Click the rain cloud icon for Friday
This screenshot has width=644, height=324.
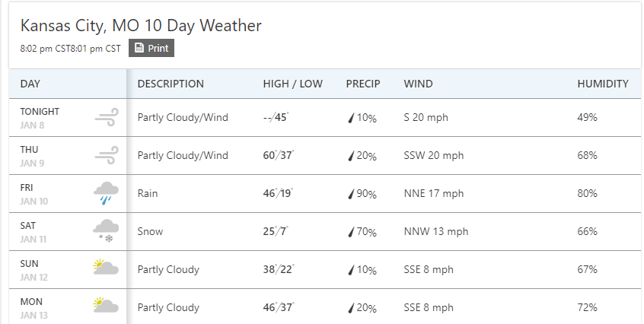pyautogui.click(x=106, y=193)
